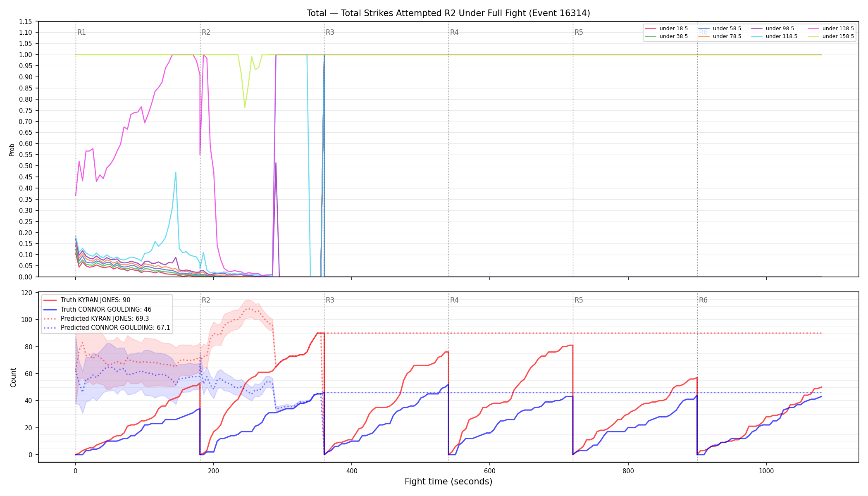Click the 0.00 tick on Prob axis
The width and height of the screenshot is (868, 496).
point(26,277)
